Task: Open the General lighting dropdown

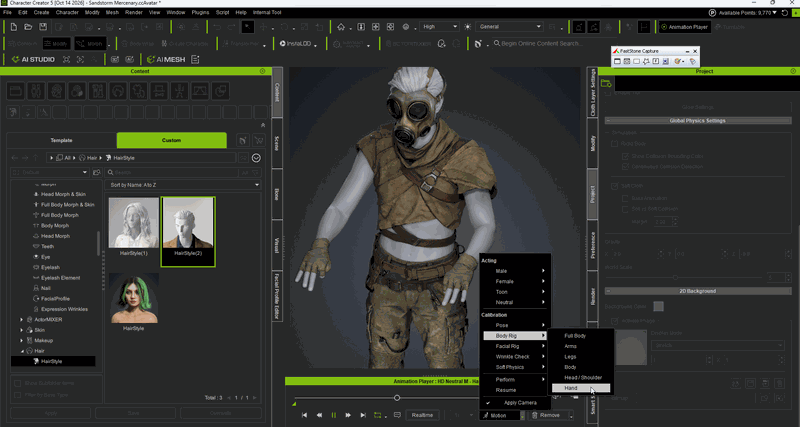Action: click(x=509, y=27)
